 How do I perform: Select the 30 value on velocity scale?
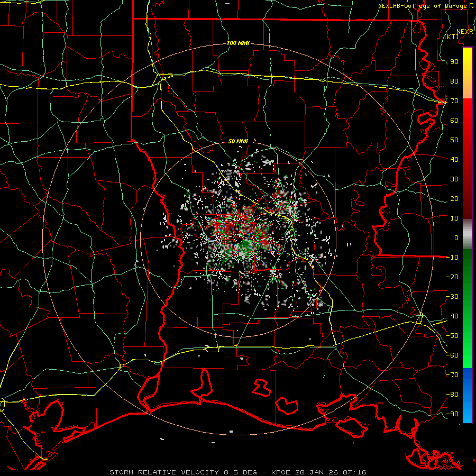(454, 179)
